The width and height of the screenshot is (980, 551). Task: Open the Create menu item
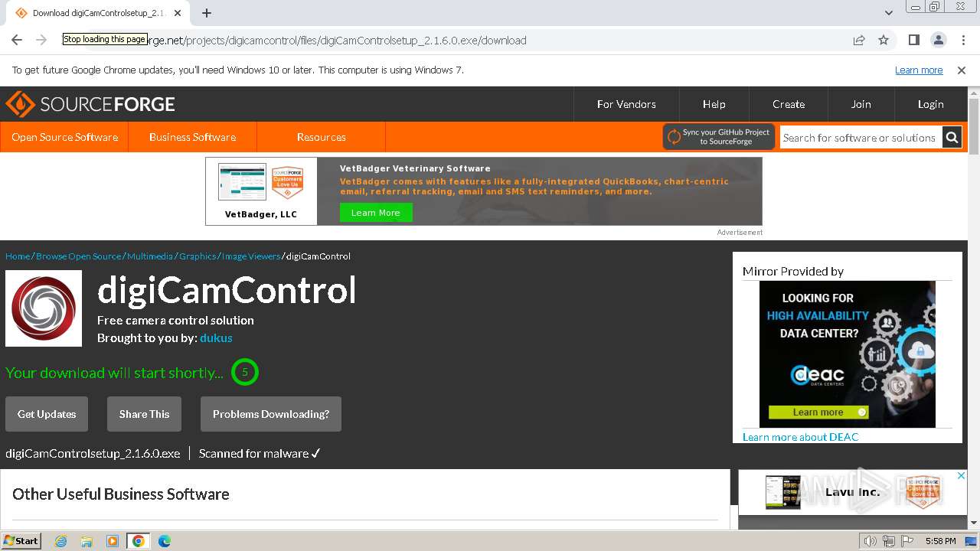(789, 104)
